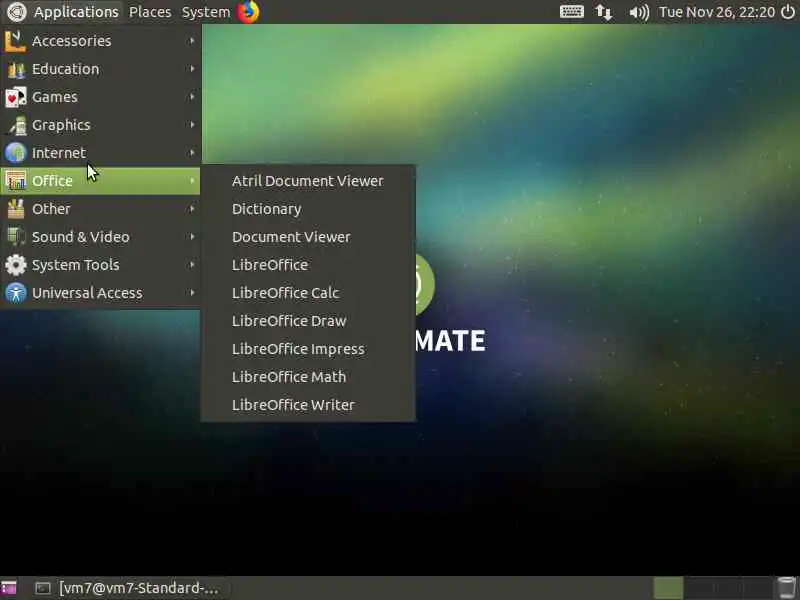Click the show desktop icon in the bottom panel
The height and width of the screenshot is (600, 800).
pyautogui.click(x=9, y=588)
